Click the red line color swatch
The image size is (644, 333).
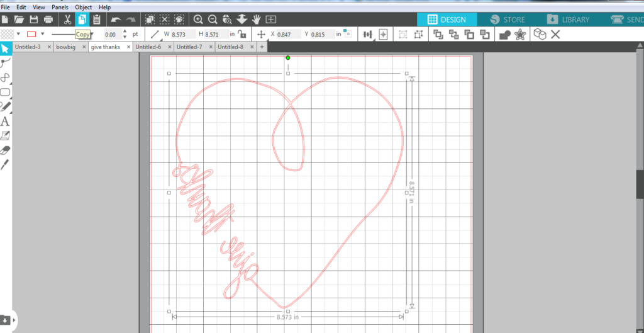tap(31, 34)
